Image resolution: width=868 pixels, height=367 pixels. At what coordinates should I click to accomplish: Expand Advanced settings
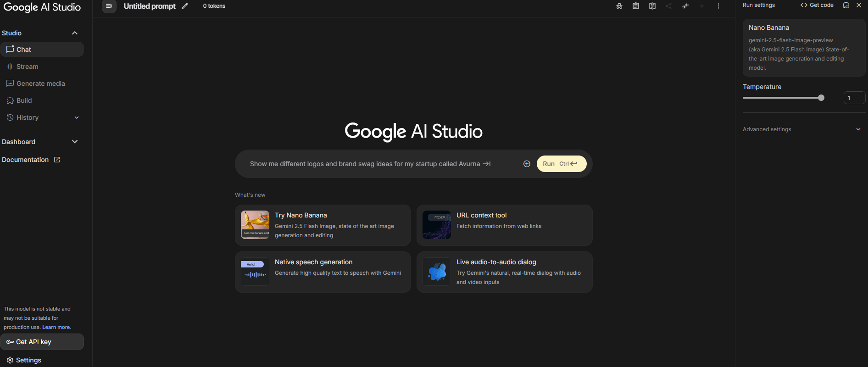click(801, 129)
